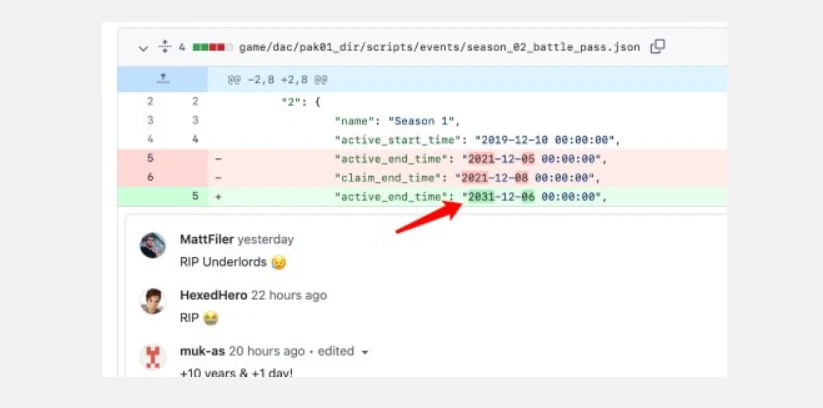Click old line number 6 in the diff
The width and height of the screenshot is (823, 408).
[x=151, y=177]
